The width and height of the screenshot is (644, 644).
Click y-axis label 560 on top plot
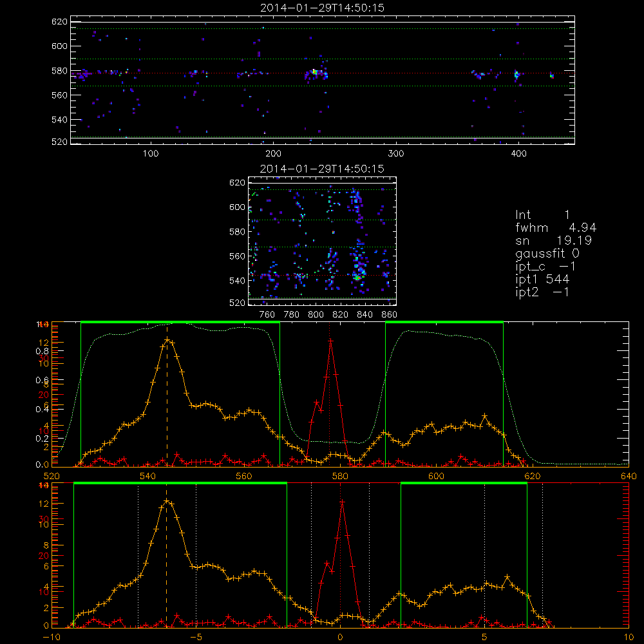click(x=59, y=95)
